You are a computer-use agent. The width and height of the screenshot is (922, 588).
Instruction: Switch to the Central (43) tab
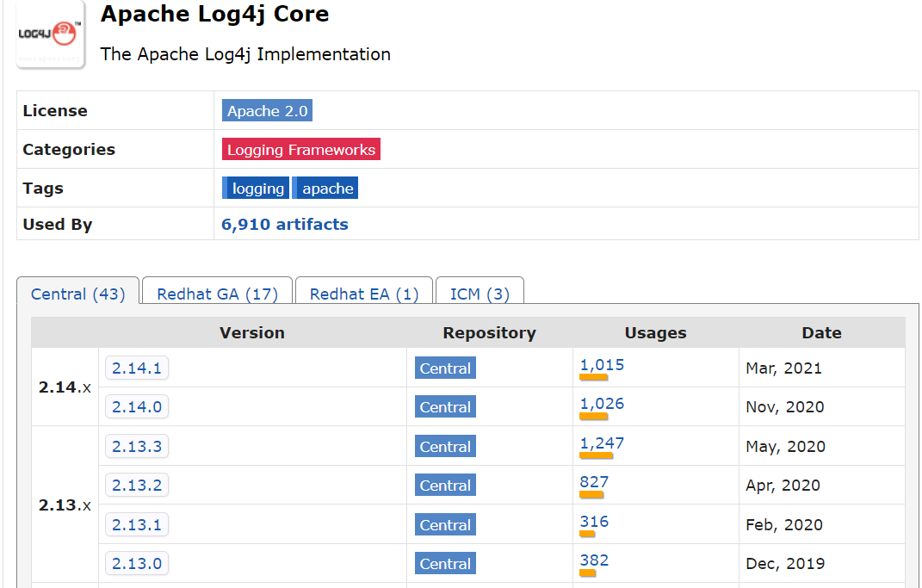(77, 294)
